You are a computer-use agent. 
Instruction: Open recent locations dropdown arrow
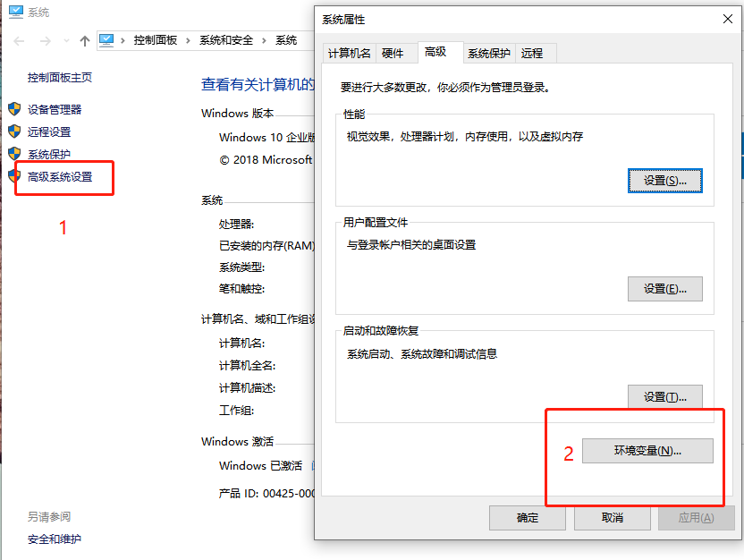66,41
